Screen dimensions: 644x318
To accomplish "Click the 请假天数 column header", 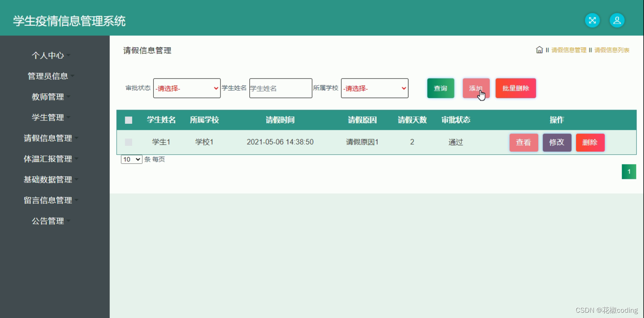I will tap(412, 120).
